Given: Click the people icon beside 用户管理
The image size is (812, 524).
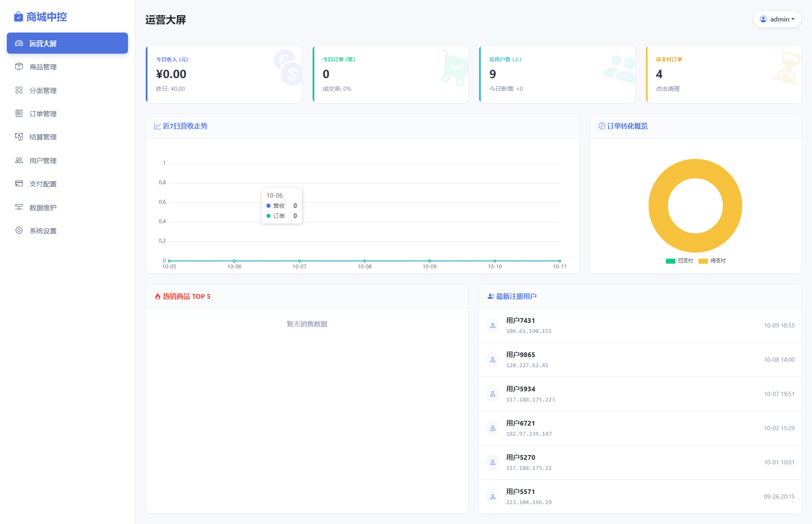Looking at the screenshot, I should click(19, 160).
